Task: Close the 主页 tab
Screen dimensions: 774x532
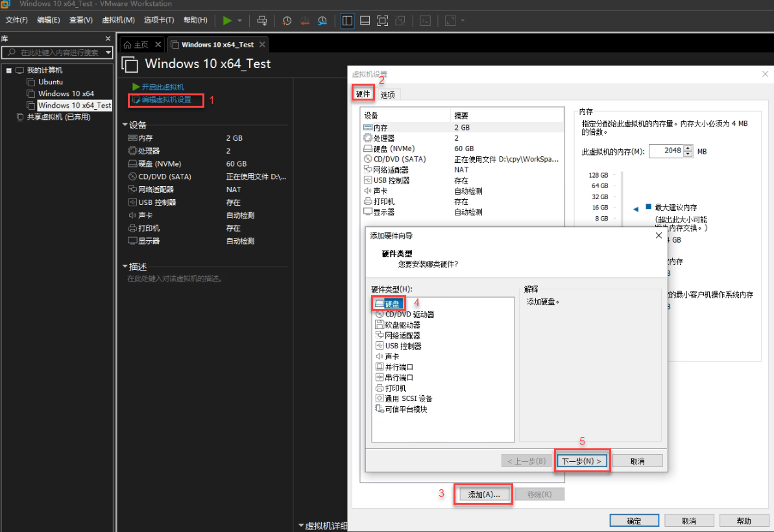Action: coord(158,44)
